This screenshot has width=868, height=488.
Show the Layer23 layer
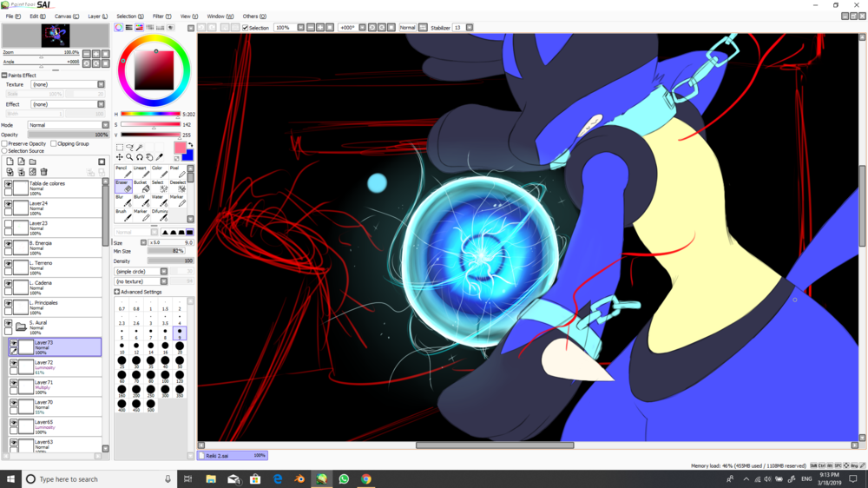(9, 224)
